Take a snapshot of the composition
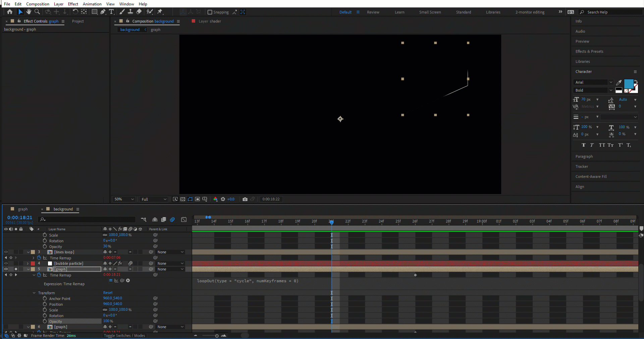The height and width of the screenshot is (339, 644). pos(245,199)
